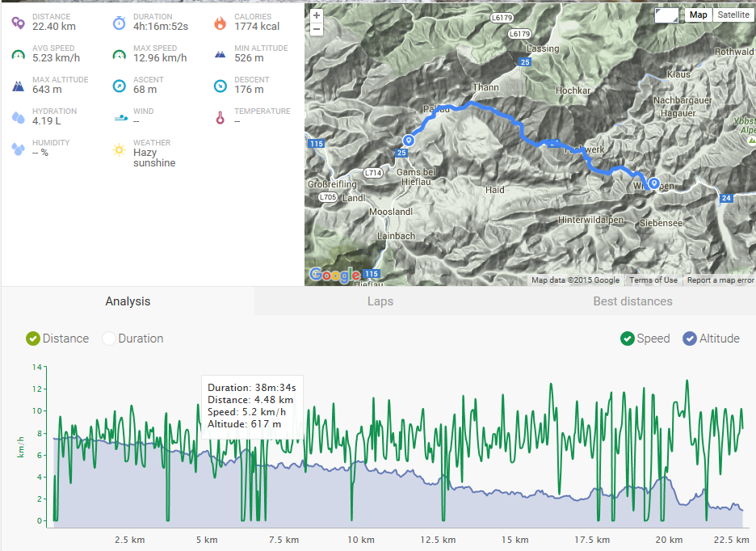756x551 pixels.
Task: Toggle the Altitude graph checkbox
Action: (x=690, y=339)
